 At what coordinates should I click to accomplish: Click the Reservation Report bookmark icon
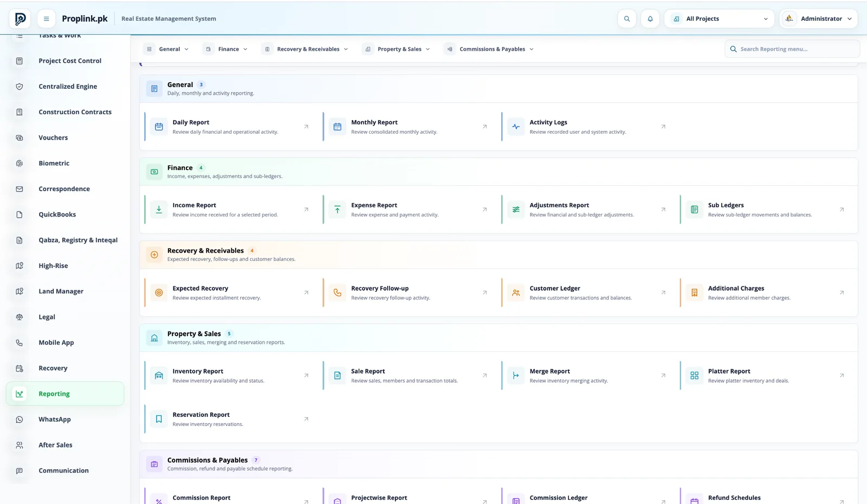(x=159, y=419)
